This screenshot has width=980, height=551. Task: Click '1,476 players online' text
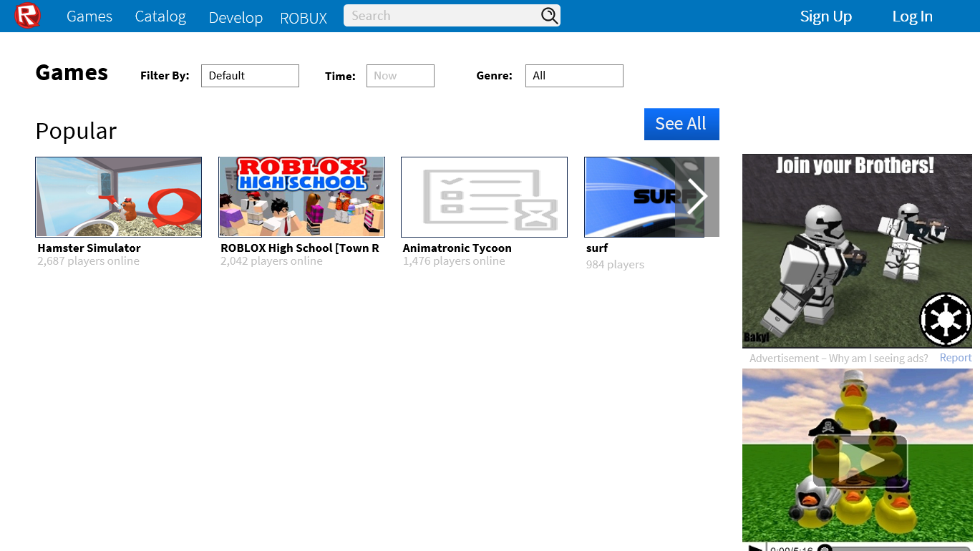coord(454,261)
